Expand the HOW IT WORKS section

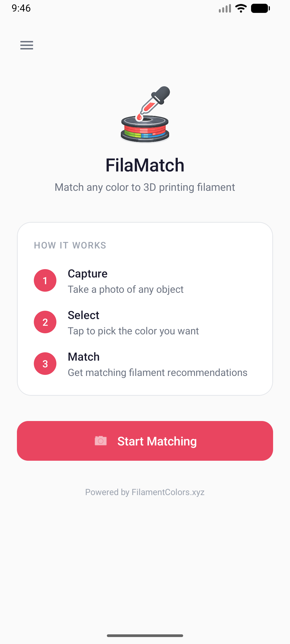pos(70,245)
